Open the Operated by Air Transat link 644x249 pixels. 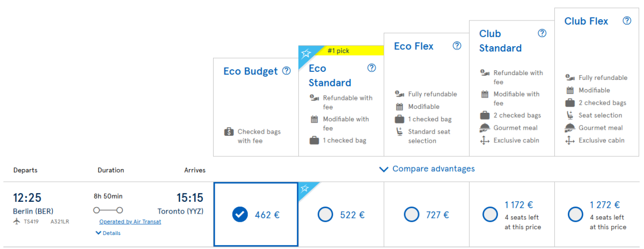[x=130, y=222]
